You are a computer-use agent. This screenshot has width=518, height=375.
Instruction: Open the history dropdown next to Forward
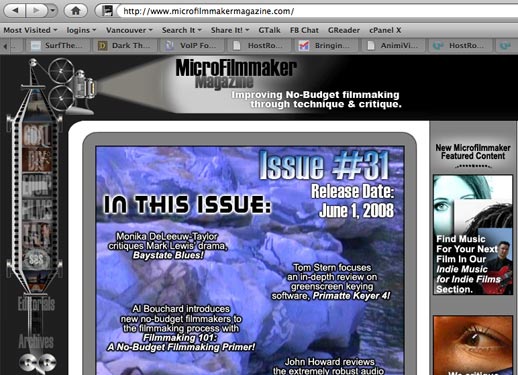tap(52, 11)
